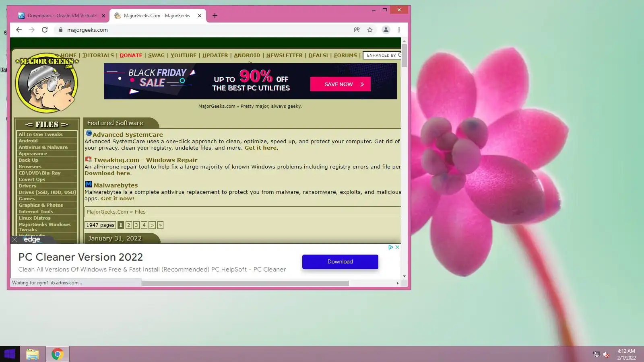The image size is (644, 362).
Task: Click the Get it now! link
Action: [118, 199]
